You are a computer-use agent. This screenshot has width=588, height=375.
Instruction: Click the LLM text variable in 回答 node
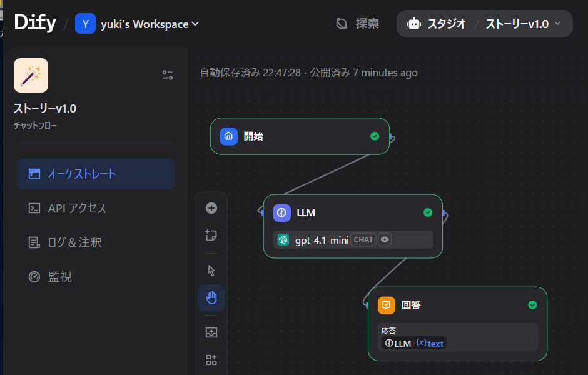click(414, 343)
